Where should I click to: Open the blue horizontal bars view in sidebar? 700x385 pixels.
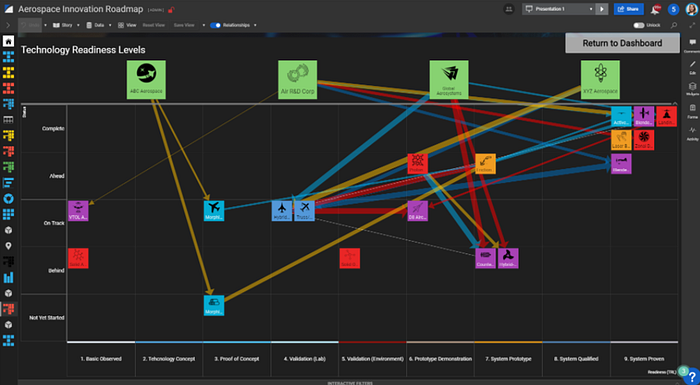point(8,183)
